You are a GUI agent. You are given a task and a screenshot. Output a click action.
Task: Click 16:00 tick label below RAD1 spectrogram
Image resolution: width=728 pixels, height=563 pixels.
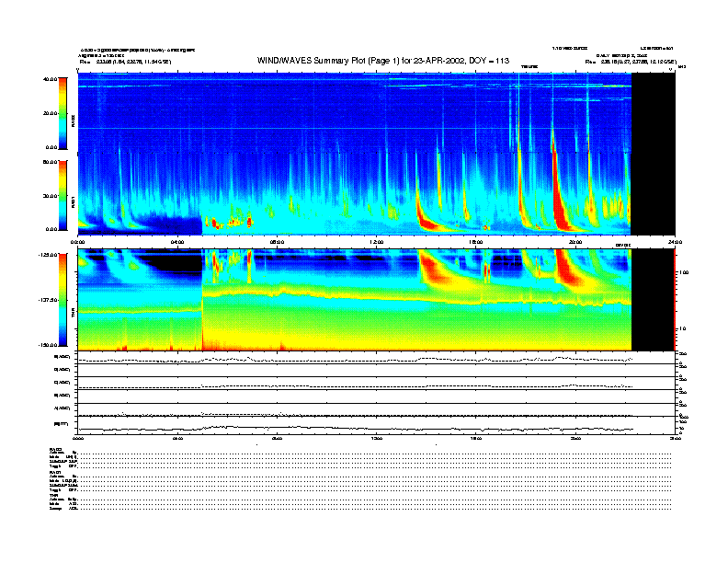coord(476,242)
